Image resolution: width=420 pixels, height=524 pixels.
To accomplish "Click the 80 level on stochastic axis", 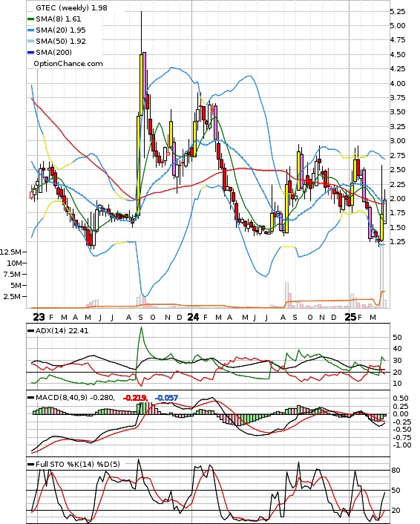I will (396, 471).
